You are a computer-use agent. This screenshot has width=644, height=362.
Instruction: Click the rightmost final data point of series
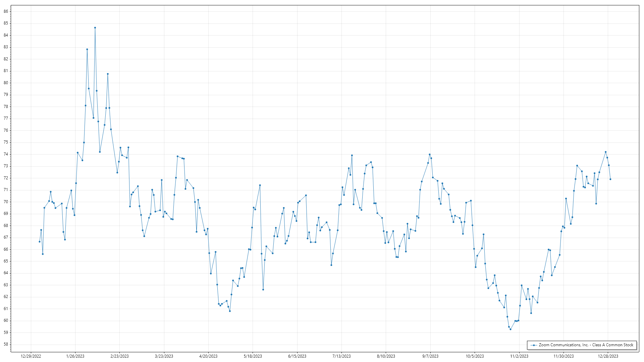[610, 179]
